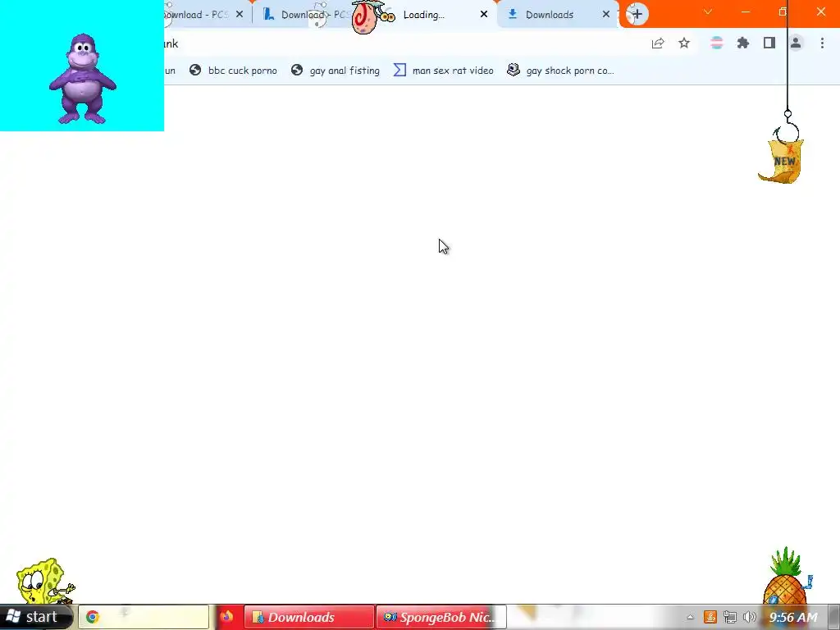Share this page icon in address bar
This screenshot has width=840, height=630.
click(658, 43)
